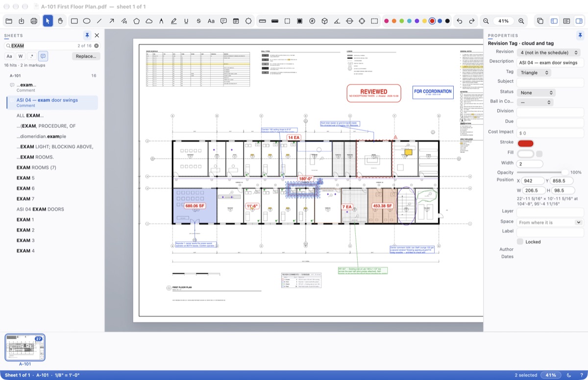Screen dimensions: 588x380
Task: Clear the EXAM search field
Action: (x=97, y=46)
